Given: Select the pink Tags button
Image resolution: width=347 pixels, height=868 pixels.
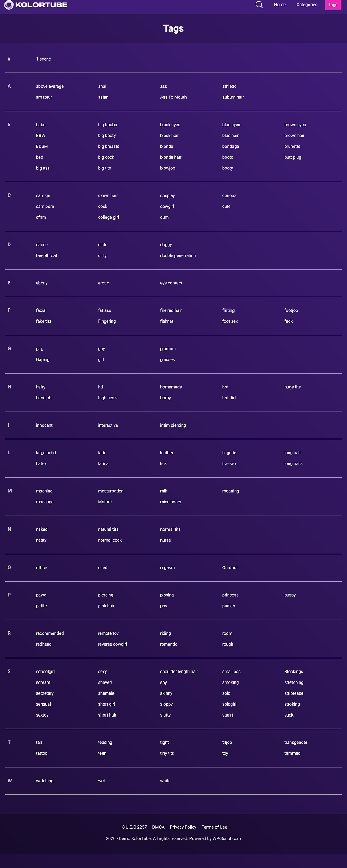Looking at the screenshot, I should (333, 5).
